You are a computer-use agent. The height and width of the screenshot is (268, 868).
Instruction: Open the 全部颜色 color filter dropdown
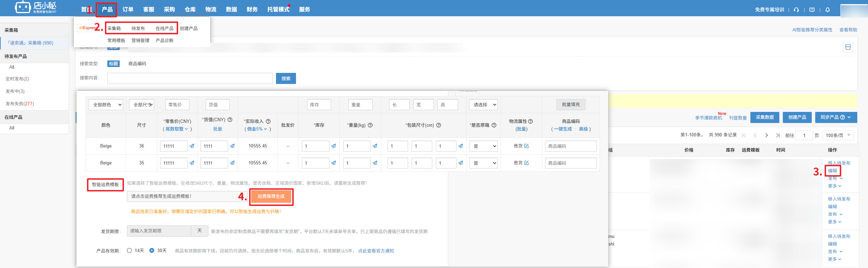[x=106, y=105]
